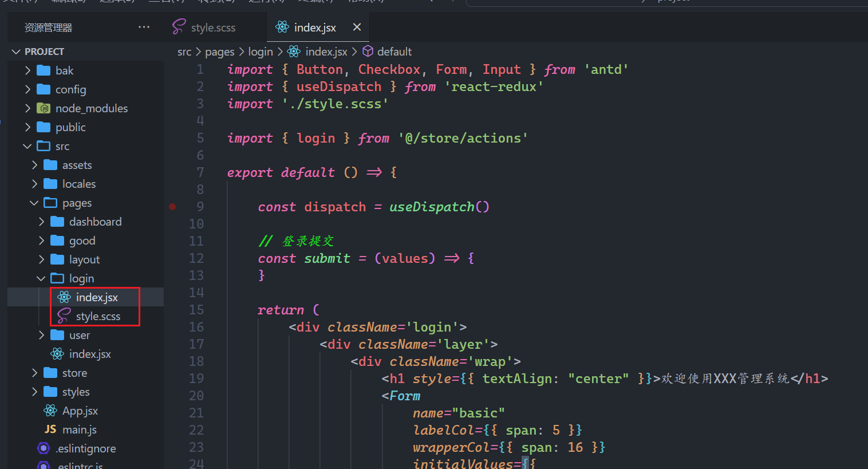The height and width of the screenshot is (469, 868).
Task: Click the Form tag on line 20
Action: pos(405,396)
